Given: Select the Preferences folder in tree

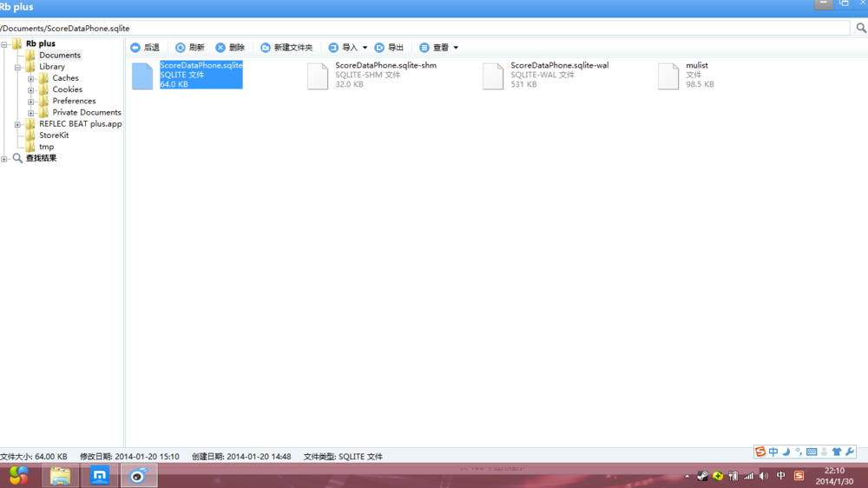Looking at the screenshot, I should click(74, 101).
